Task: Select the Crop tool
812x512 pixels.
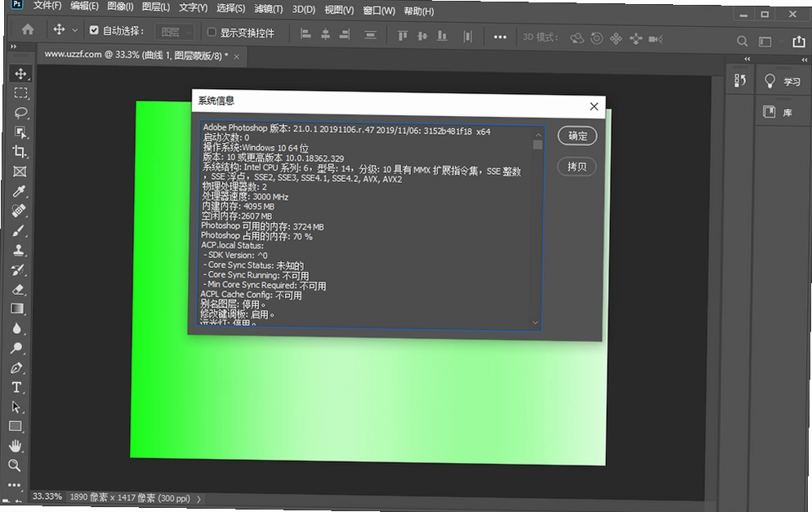Action: pyautogui.click(x=20, y=152)
